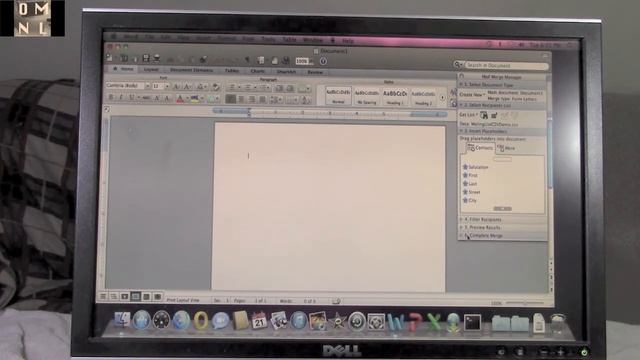Select the City placeholder
This screenshot has width=640, height=360.
click(469, 200)
